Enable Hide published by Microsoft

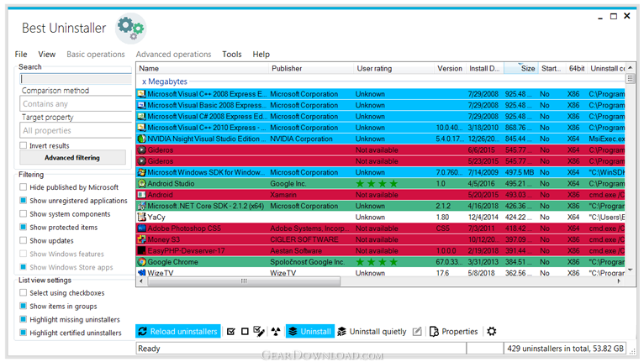tap(24, 187)
